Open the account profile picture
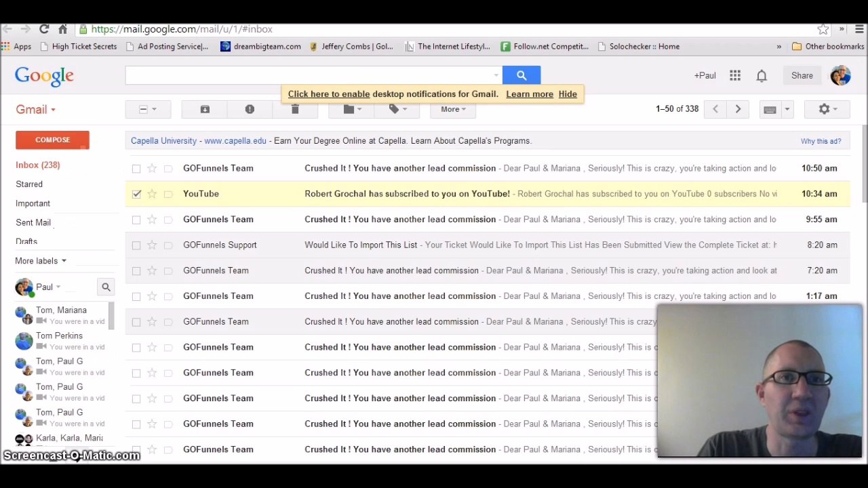Image resolution: width=868 pixels, height=488 pixels. [x=840, y=75]
